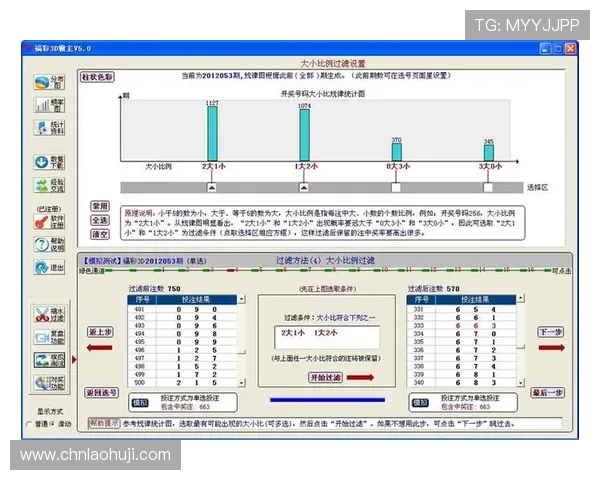
Task: Select row 500 in the left list
Action: pos(182,382)
